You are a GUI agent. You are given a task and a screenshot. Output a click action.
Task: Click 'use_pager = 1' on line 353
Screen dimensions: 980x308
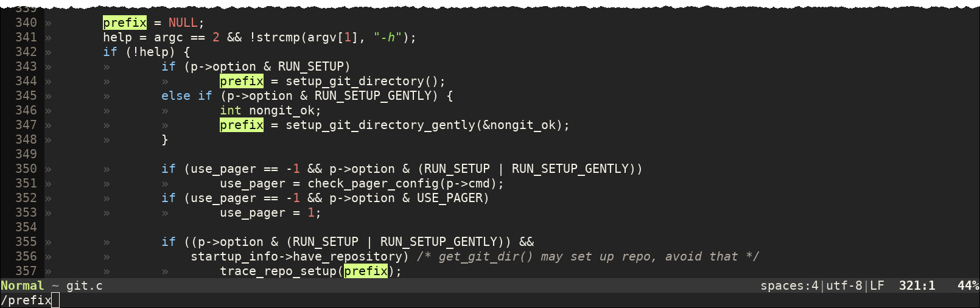pos(267,212)
